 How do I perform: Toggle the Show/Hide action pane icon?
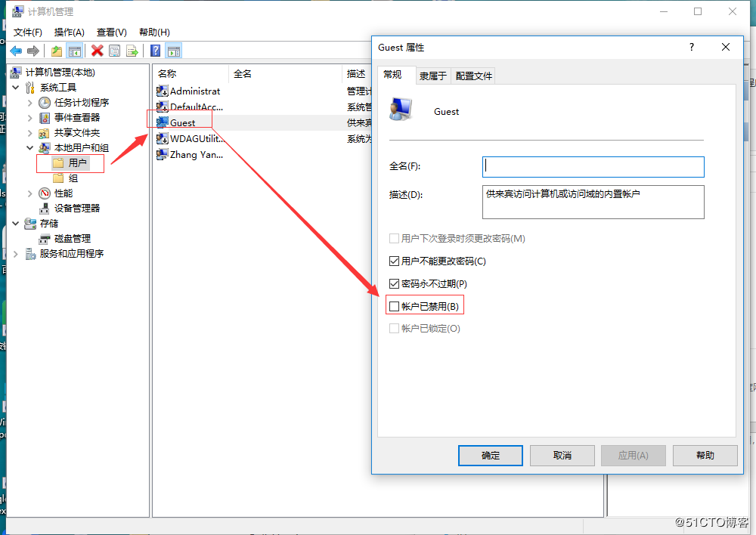click(174, 51)
